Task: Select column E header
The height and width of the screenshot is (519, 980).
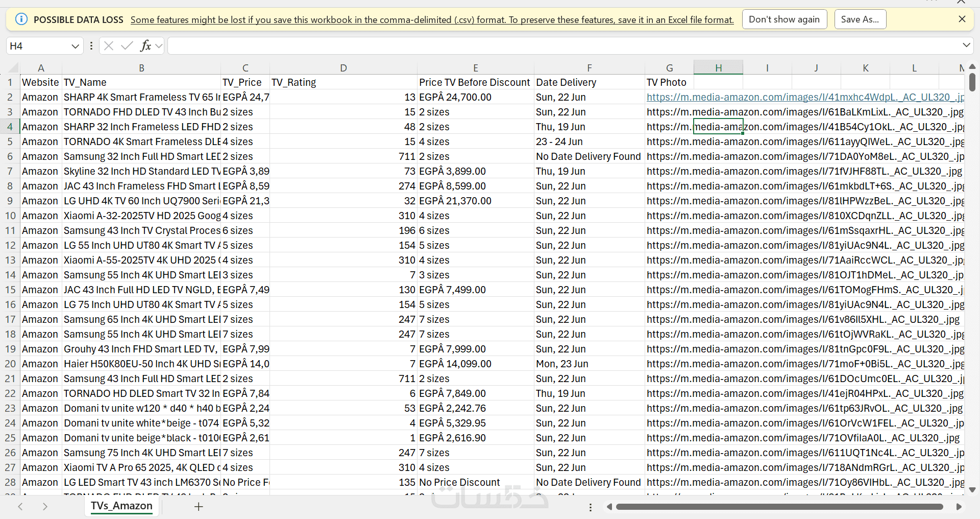Action: click(x=476, y=68)
